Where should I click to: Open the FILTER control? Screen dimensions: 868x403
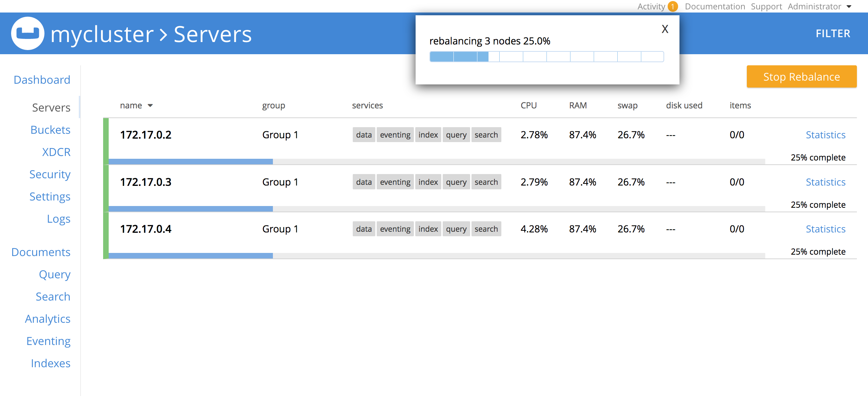click(x=833, y=34)
